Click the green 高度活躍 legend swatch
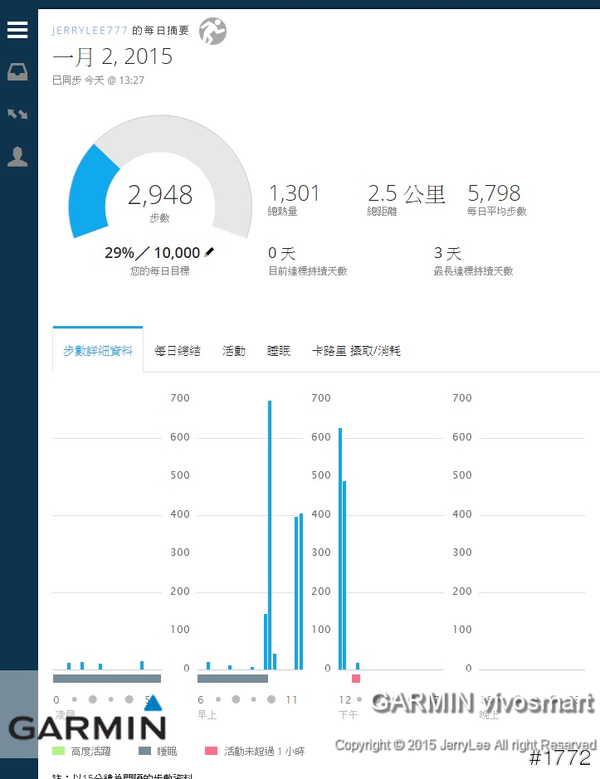The image size is (600, 779). tap(59, 751)
